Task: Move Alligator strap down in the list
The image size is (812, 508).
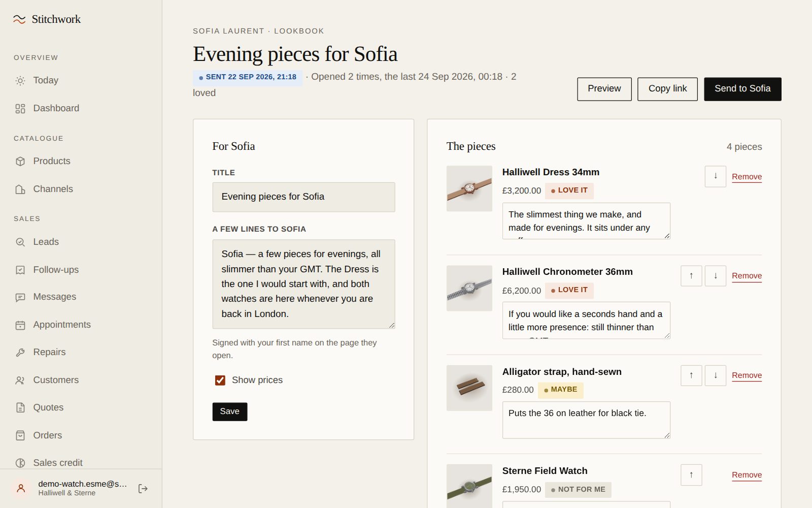Action: point(716,375)
